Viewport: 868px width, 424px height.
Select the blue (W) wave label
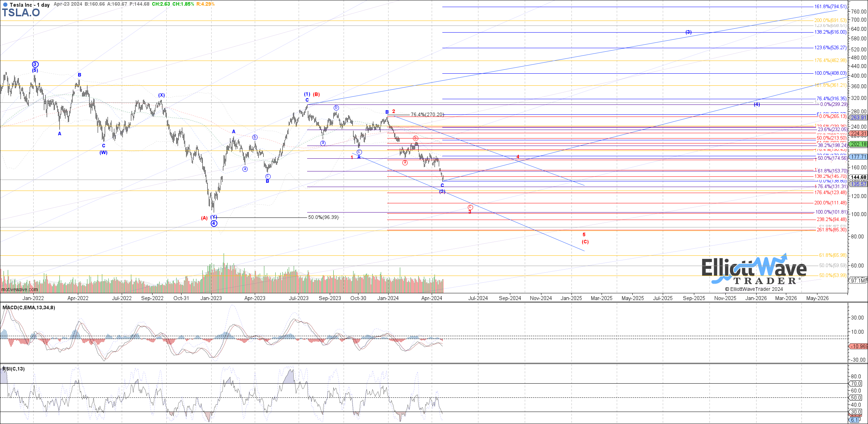click(103, 153)
